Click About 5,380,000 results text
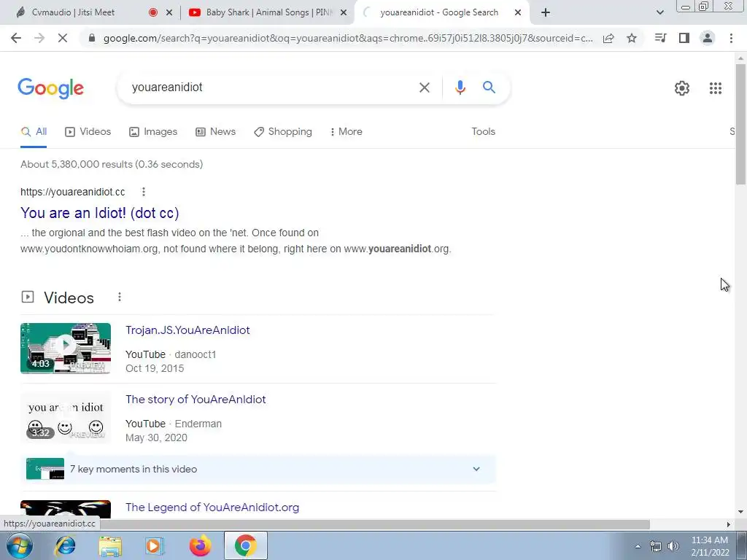 pyautogui.click(x=112, y=164)
